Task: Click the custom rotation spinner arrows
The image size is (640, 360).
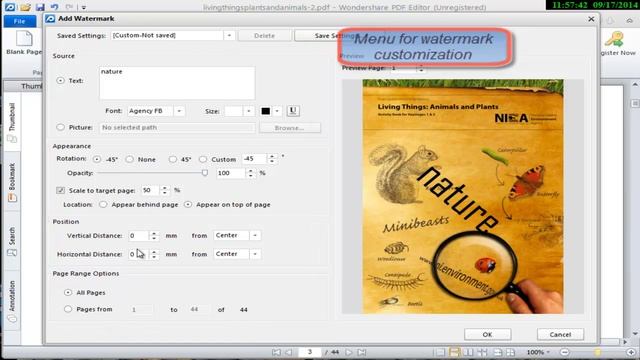Action: click(272, 159)
